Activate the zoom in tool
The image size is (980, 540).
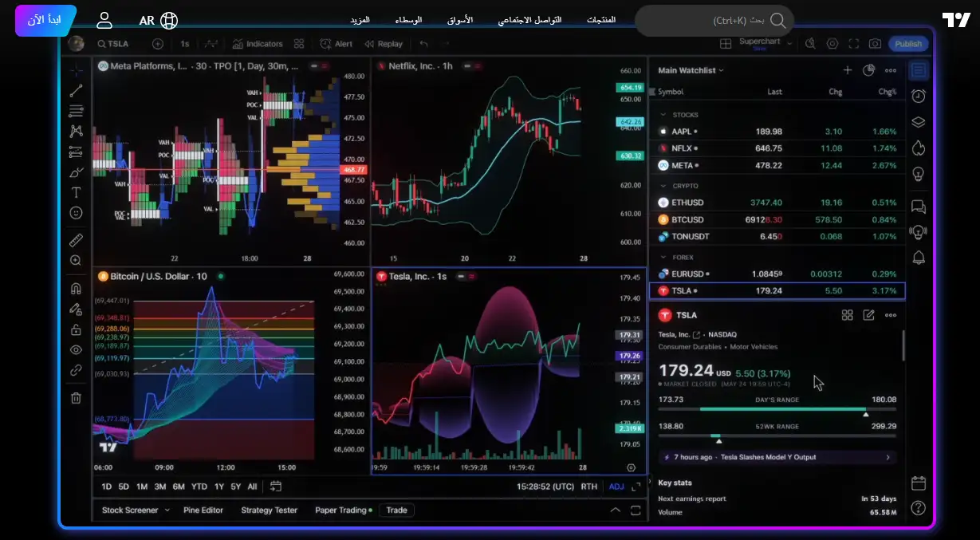click(76, 260)
